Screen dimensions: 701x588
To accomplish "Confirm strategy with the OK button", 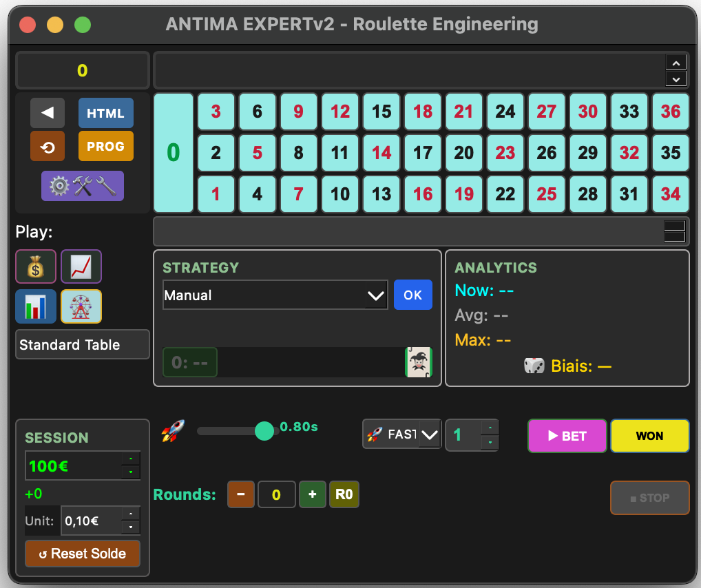I will (x=412, y=295).
